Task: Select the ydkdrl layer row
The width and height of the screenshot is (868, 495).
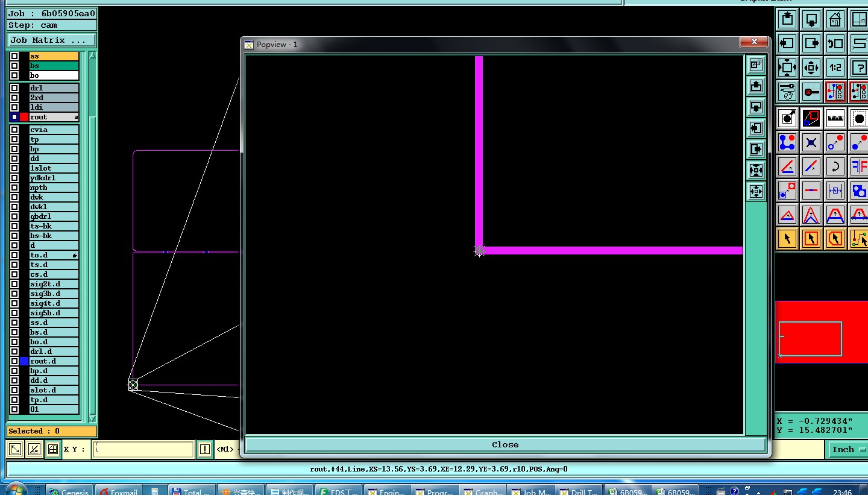Action: [54, 178]
